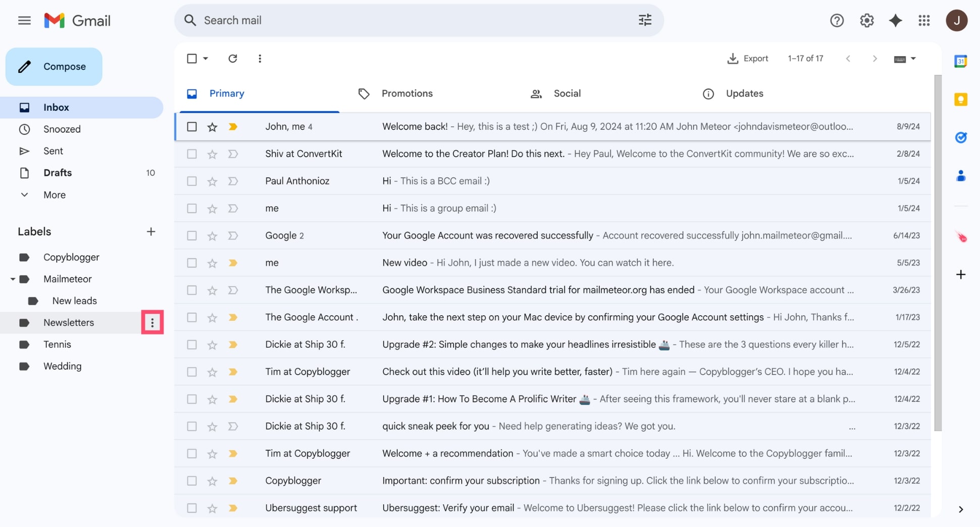Toggle importance marker on Hi group email
The height and width of the screenshot is (527, 980).
tap(233, 209)
